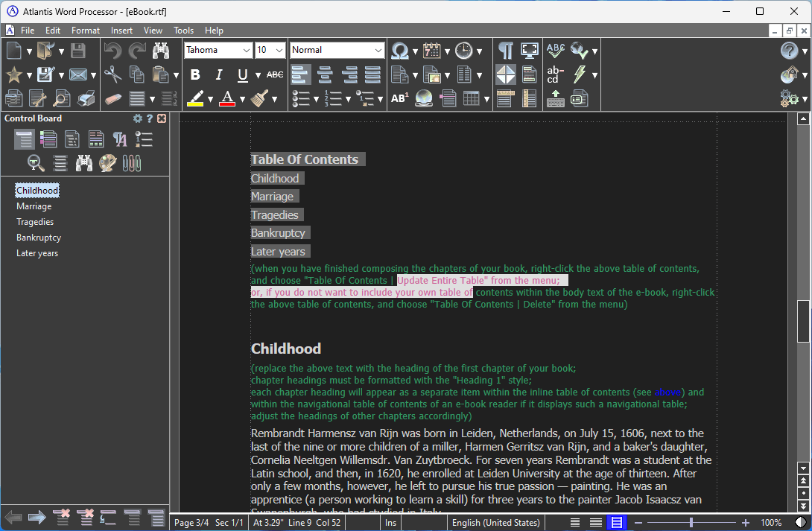Open the Help menu
This screenshot has height=531, width=812.
point(214,31)
